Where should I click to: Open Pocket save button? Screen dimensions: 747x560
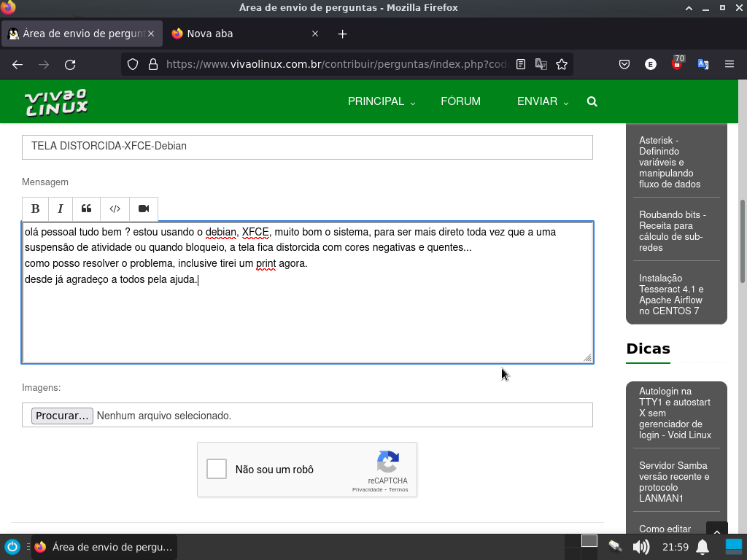point(624,64)
